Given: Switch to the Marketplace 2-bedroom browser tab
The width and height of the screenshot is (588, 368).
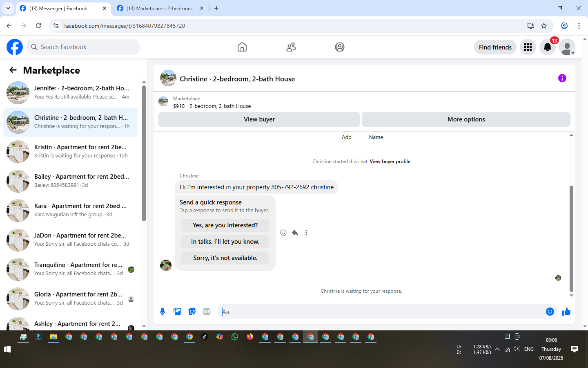Looking at the screenshot, I should pyautogui.click(x=159, y=8).
